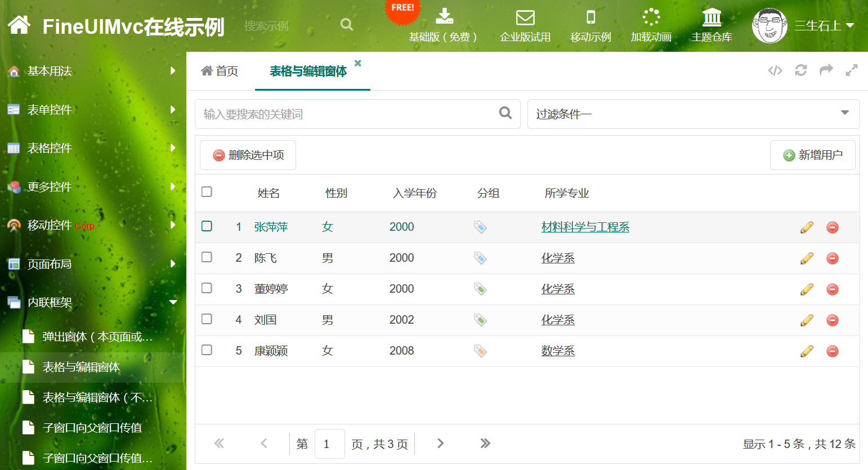Switch to the 首页 tab
This screenshot has height=470, width=868.
pyautogui.click(x=220, y=71)
